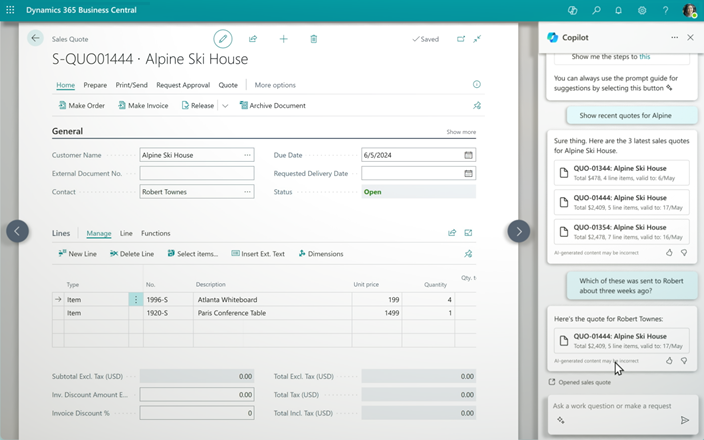704x440 pixels.
Task: Open the Customer Name lookup ellipsis
Action: [247, 155]
